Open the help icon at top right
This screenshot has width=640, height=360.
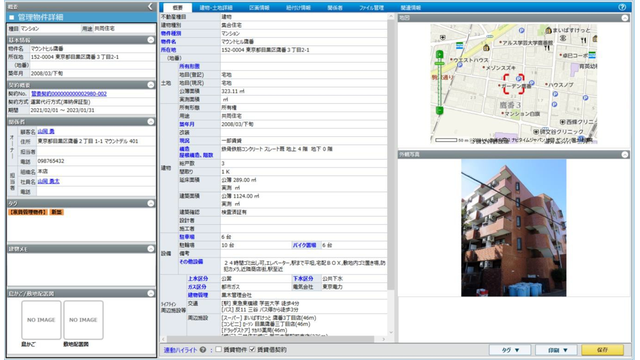pyautogui.click(x=622, y=7)
